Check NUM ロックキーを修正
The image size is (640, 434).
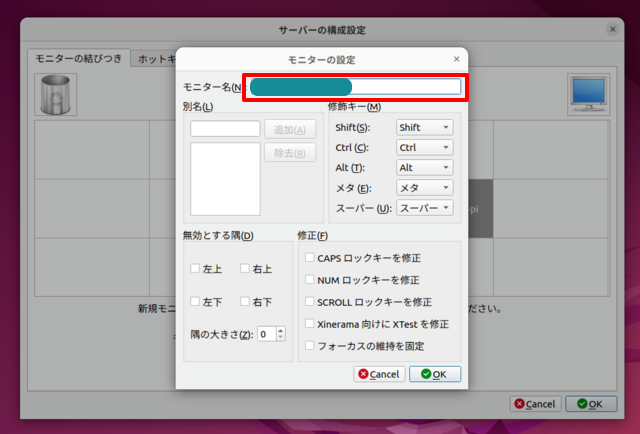coord(310,280)
